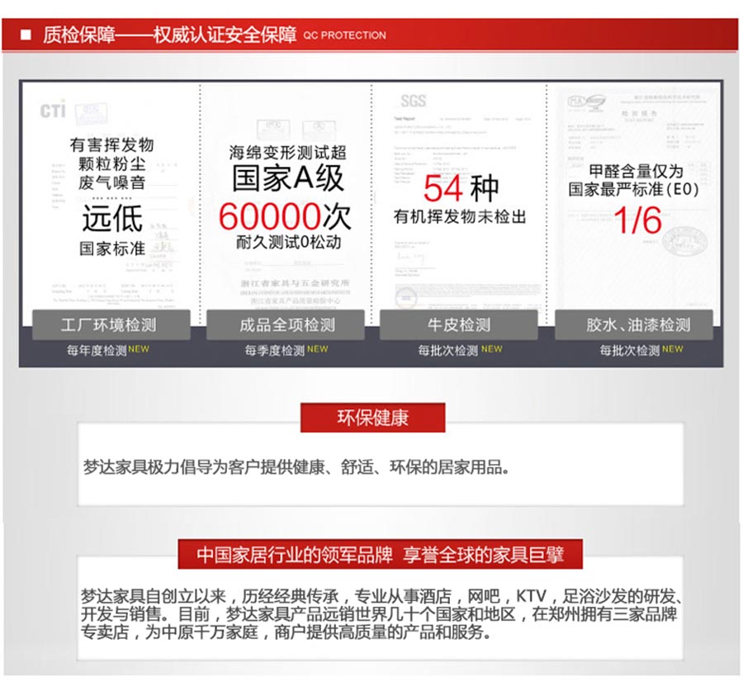Click the paragraph starting 梦达家具自创立以来
This screenshot has width=743, height=700.
pos(380,614)
